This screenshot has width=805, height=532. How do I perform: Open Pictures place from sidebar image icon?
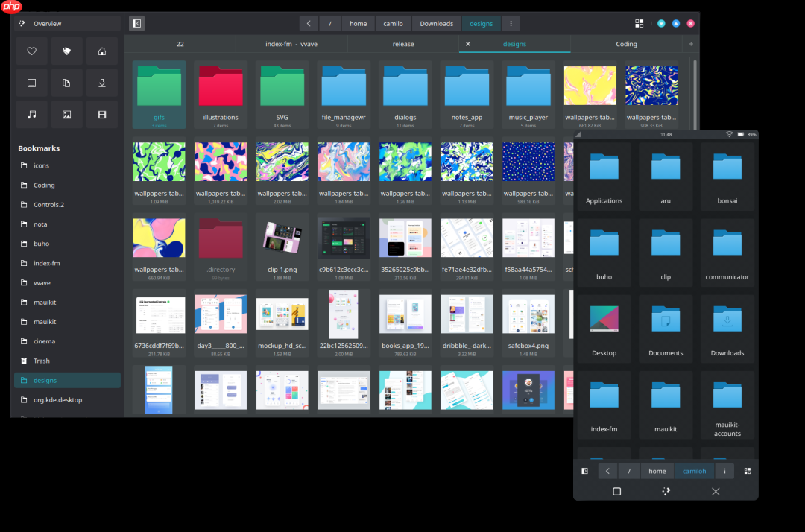66,114
